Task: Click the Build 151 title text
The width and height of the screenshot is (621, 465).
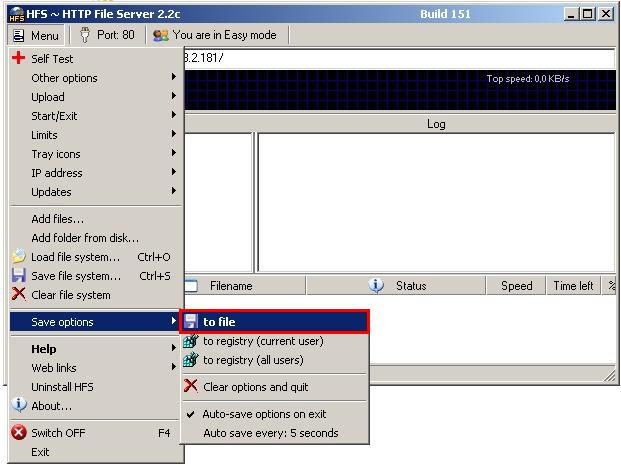Action: click(x=445, y=14)
